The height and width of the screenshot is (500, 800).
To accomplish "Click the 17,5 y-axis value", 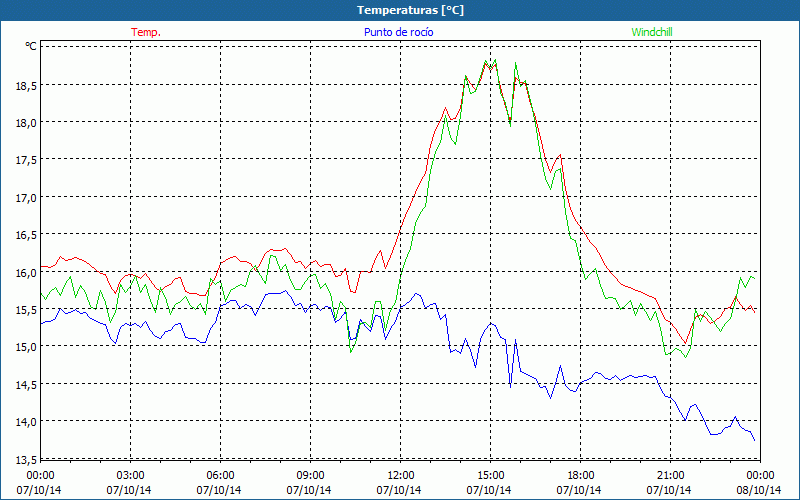I will [x=27, y=160].
